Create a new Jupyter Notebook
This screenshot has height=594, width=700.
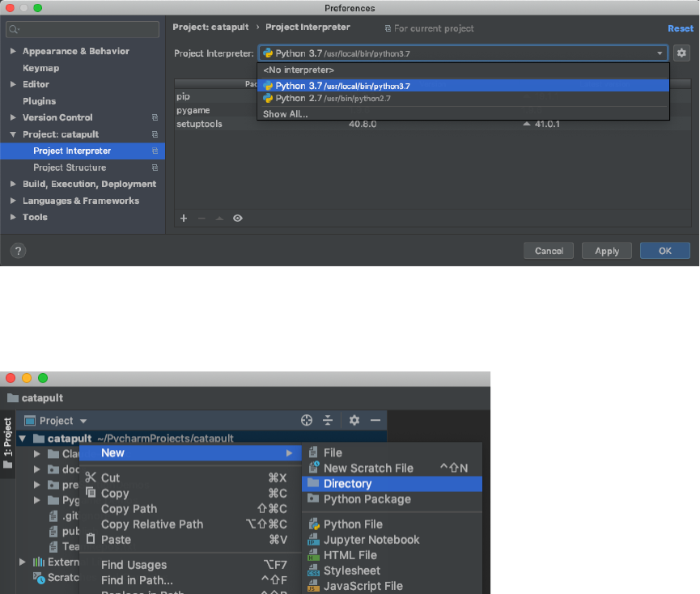[x=392, y=540]
